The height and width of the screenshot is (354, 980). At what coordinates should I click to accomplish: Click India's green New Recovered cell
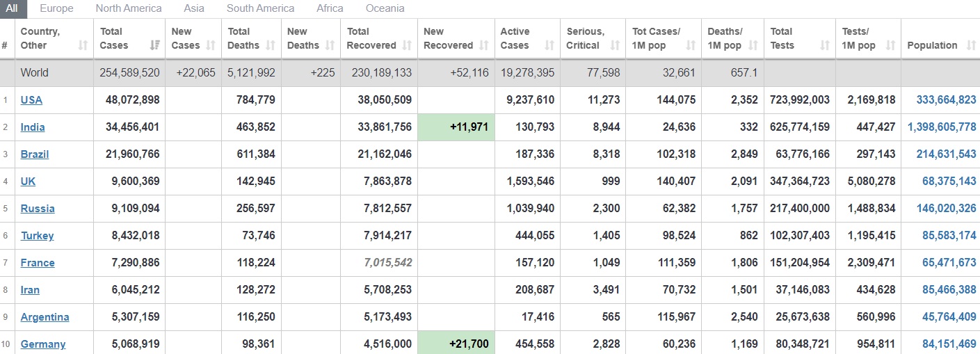tap(456, 127)
